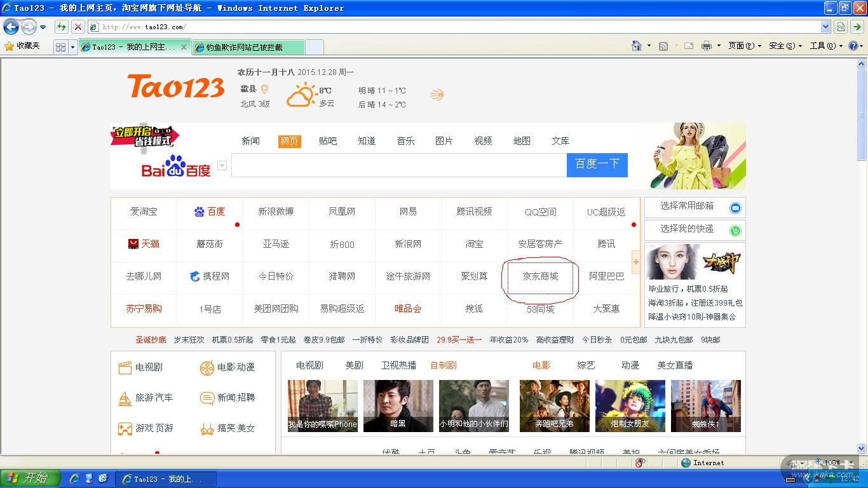
Task: Open the 圣诞抄底 promo link
Action: point(151,340)
